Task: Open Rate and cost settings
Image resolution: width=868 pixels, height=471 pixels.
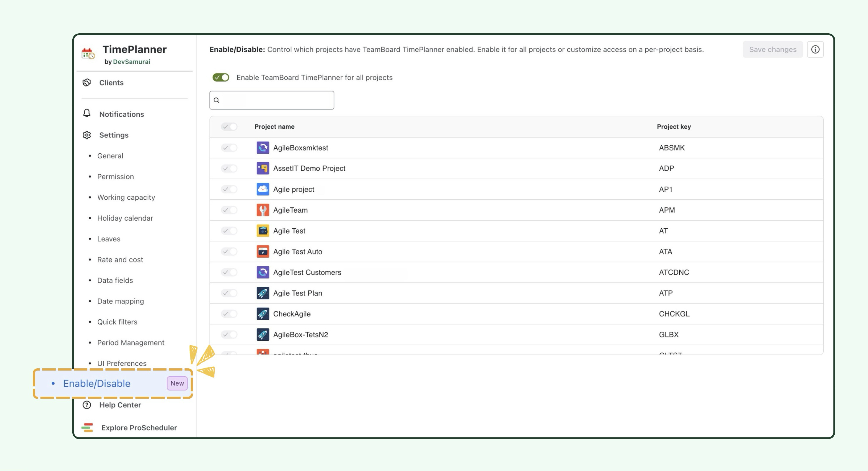Action: coord(120,260)
